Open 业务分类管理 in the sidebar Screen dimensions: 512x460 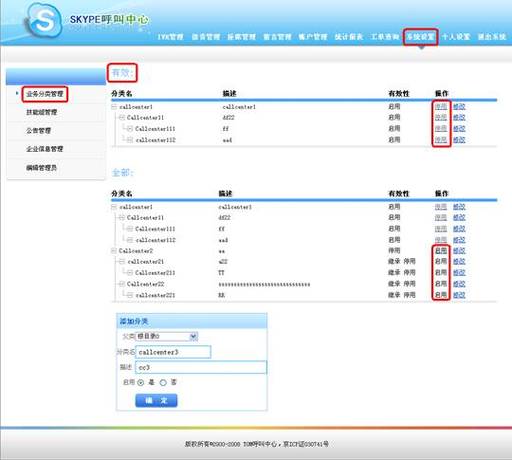(x=45, y=94)
